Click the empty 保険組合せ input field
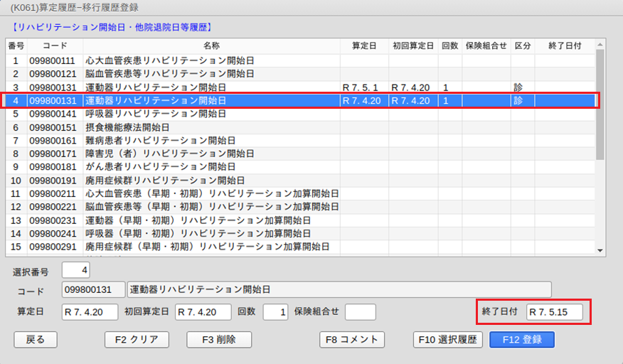 tap(360, 311)
